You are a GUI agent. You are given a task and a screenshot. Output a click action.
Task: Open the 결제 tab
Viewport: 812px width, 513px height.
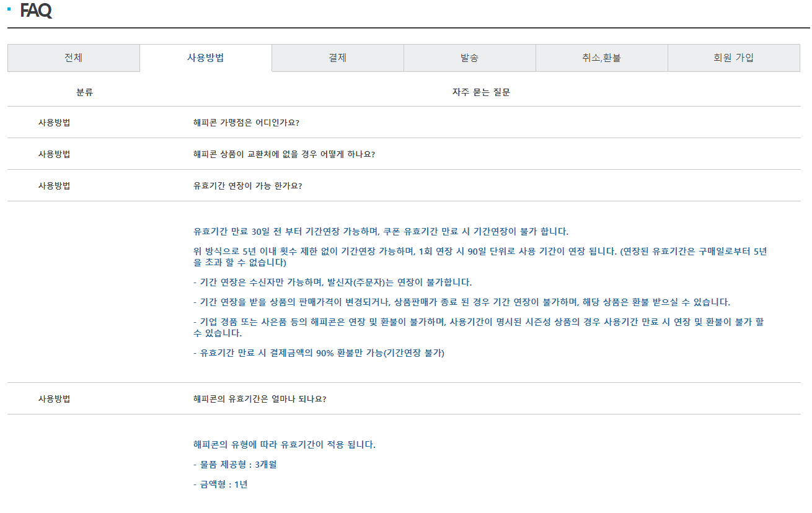(337, 57)
